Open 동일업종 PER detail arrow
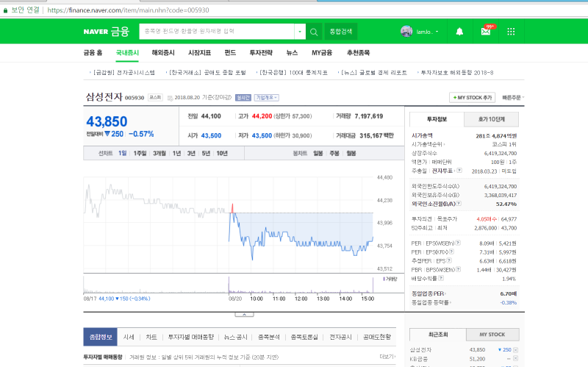This screenshot has height=367, width=588. coord(445,294)
